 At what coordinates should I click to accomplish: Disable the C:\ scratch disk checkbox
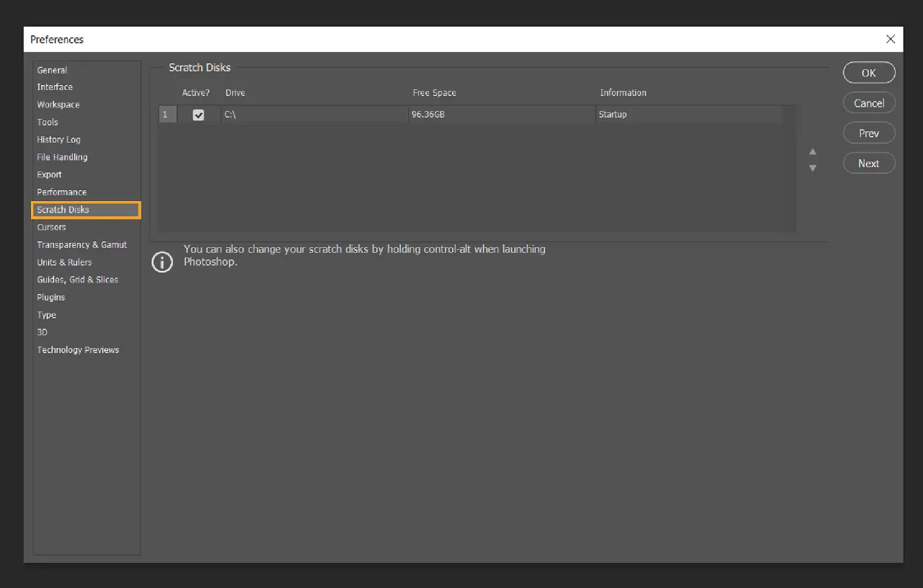(198, 114)
